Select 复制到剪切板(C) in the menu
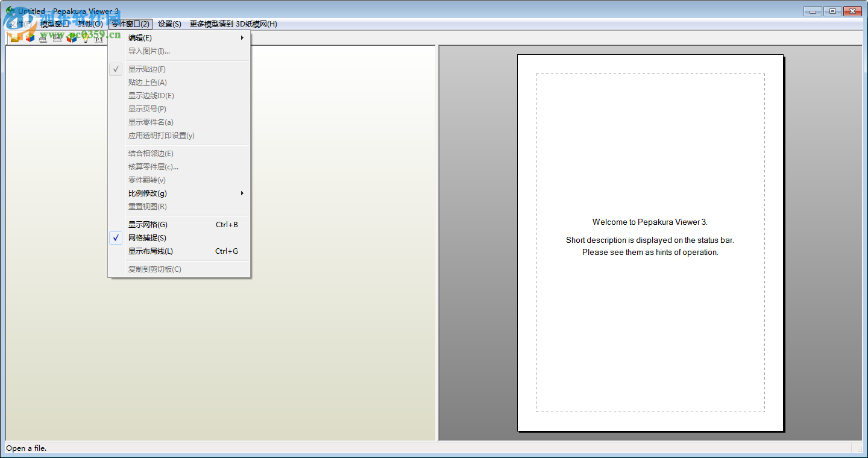Viewport: 868px width, 458px height. tap(179, 269)
